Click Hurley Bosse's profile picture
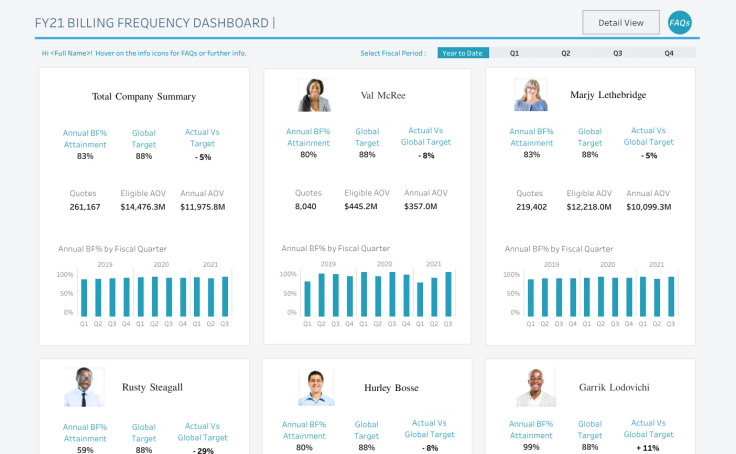Screen dimensions: 736x454 pyautogui.click(x=316, y=388)
